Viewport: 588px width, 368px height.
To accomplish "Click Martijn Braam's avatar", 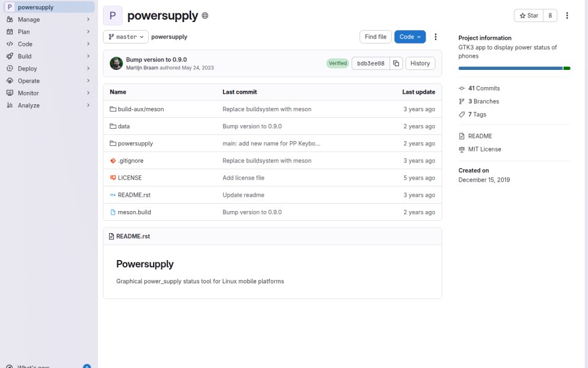I will pyautogui.click(x=116, y=63).
